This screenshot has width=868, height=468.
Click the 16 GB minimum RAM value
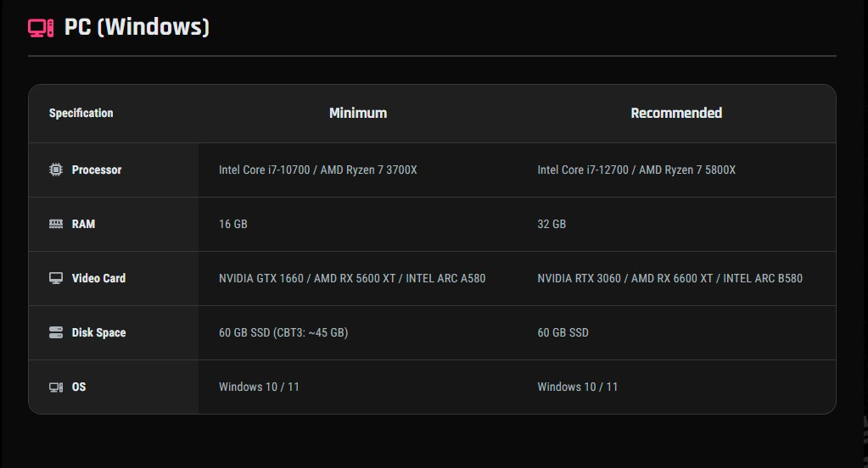(x=233, y=224)
